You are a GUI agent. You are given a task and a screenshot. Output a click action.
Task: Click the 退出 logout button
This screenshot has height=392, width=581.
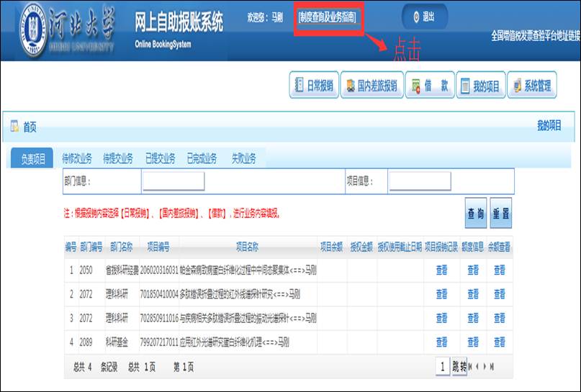coord(423,17)
